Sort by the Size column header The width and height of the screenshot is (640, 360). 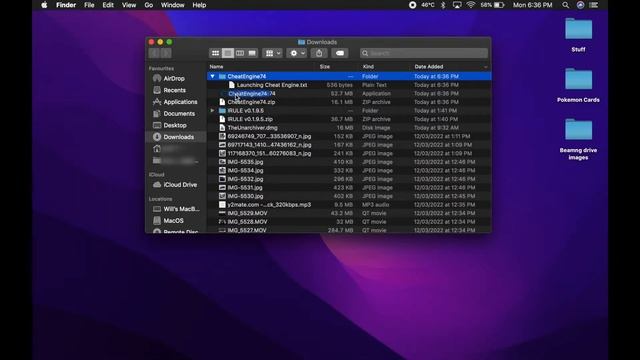[x=324, y=67]
